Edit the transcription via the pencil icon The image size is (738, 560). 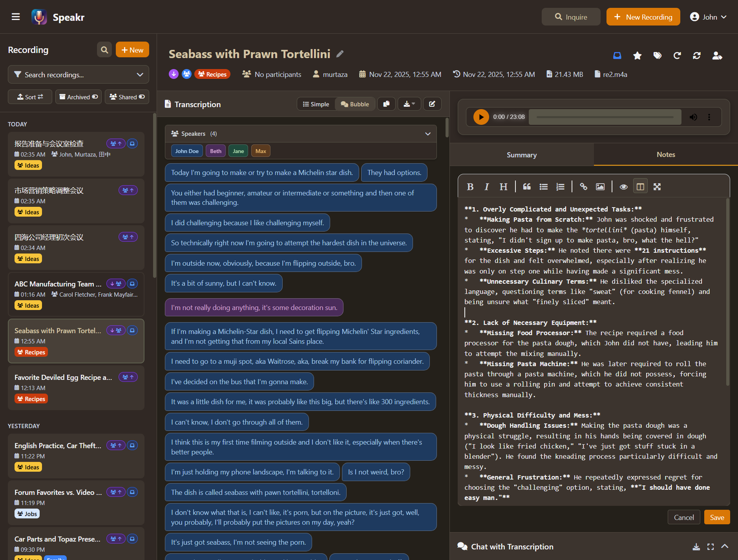(432, 104)
